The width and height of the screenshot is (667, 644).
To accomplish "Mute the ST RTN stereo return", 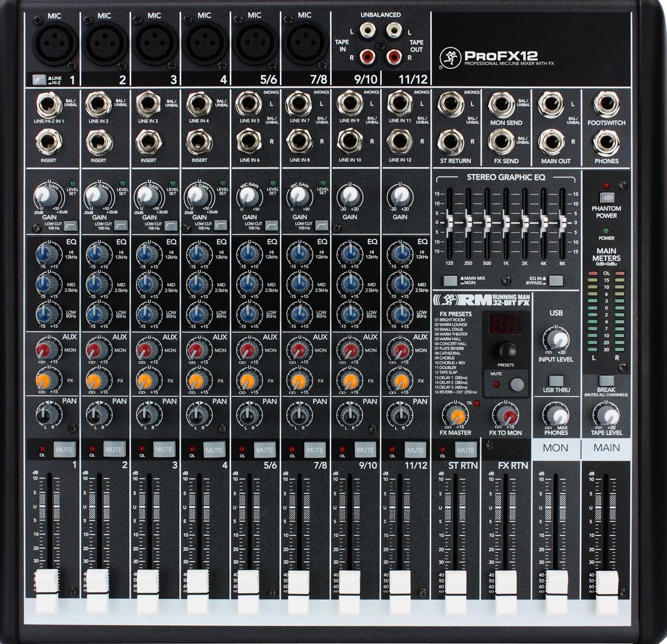I will 466,449.
